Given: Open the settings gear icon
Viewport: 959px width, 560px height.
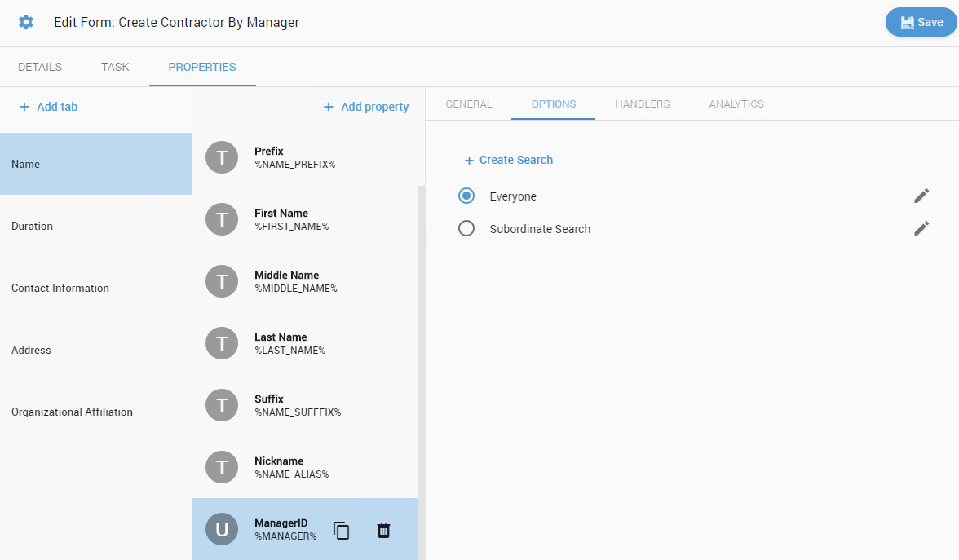Looking at the screenshot, I should pyautogui.click(x=25, y=22).
